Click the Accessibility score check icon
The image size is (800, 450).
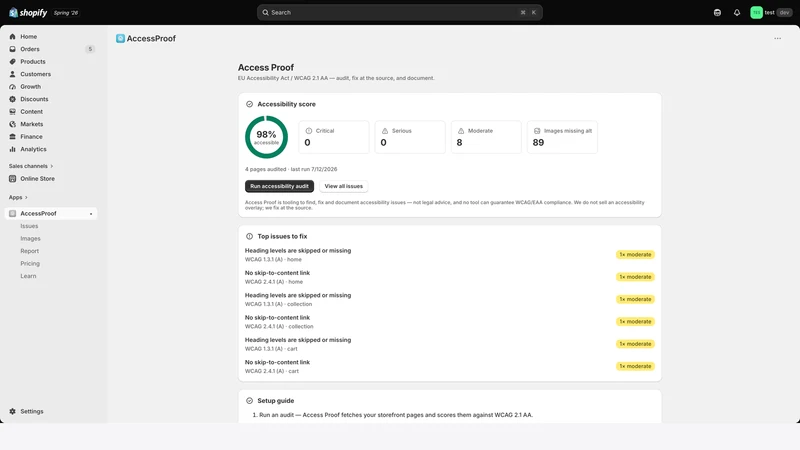point(249,104)
